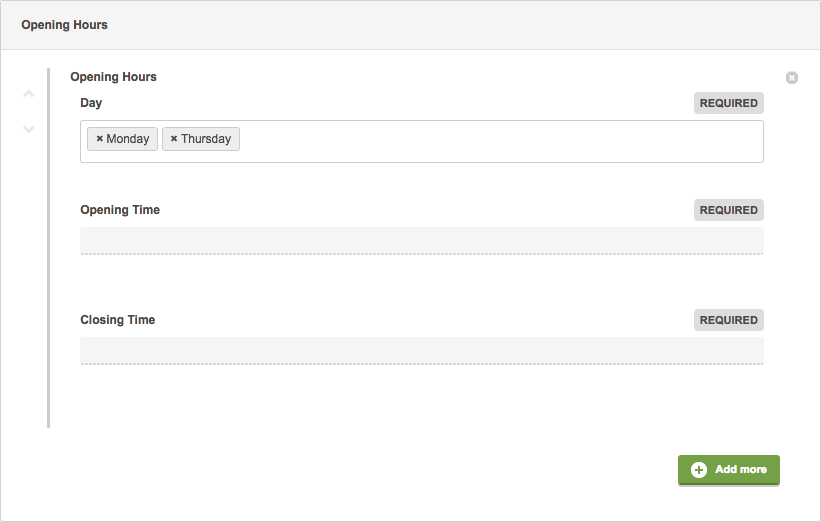The width and height of the screenshot is (821, 522).
Task: Click the REQUIRED badge beside Opening Time
Action: pyautogui.click(x=728, y=210)
